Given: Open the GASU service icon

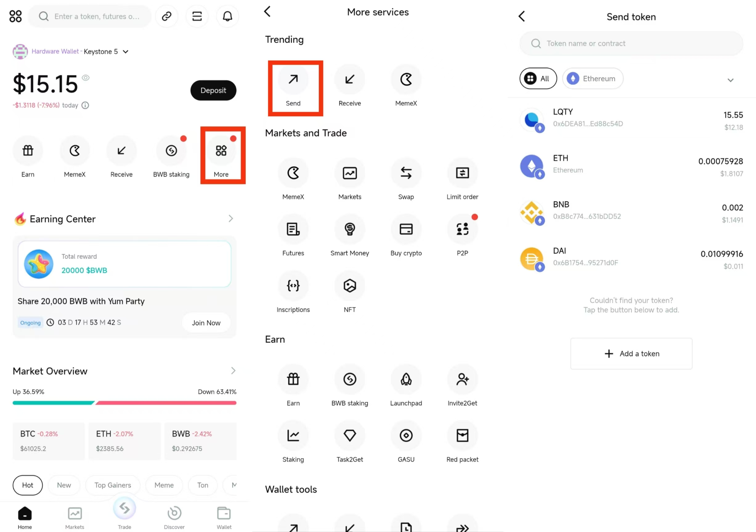Looking at the screenshot, I should tap(406, 436).
